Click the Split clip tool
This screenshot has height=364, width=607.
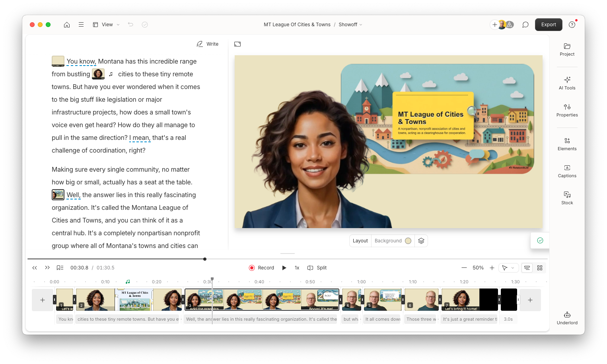pyautogui.click(x=317, y=268)
